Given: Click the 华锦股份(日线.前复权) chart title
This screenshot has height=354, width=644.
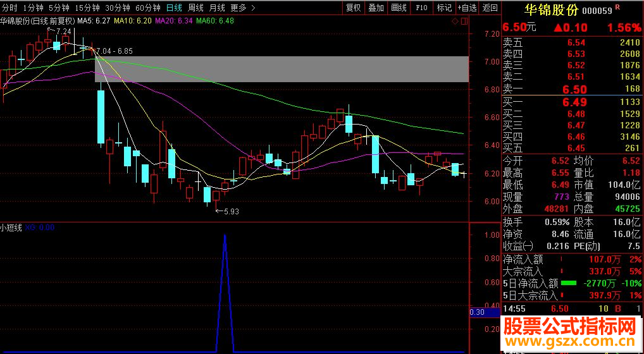Looking at the screenshot, I should 38,20.
